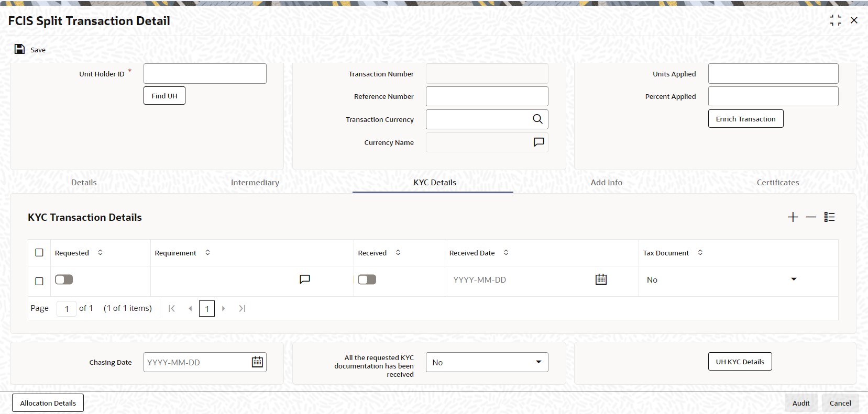Sort by Tax Document column
This screenshot has height=414, width=868.
(x=700, y=252)
